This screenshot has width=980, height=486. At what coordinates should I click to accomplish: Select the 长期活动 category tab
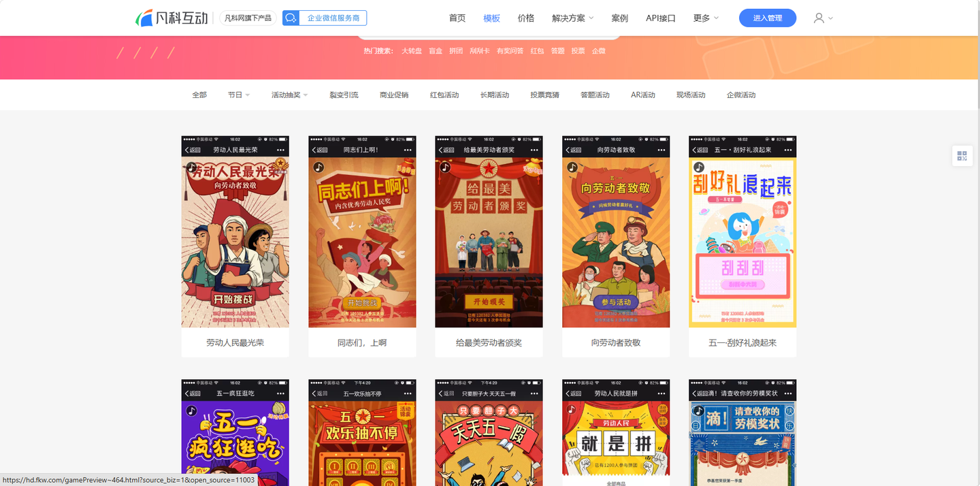click(x=495, y=95)
